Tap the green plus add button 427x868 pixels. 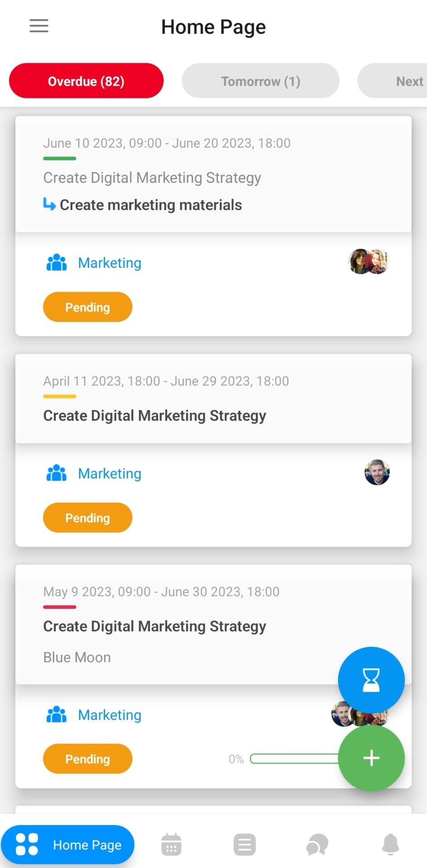click(x=371, y=758)
